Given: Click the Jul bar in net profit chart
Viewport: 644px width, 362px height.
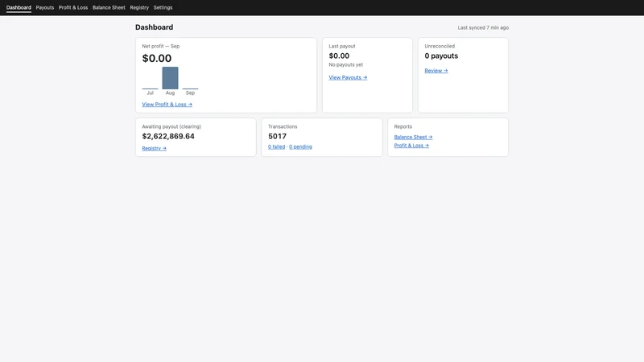Looking at the screenshot, I should point(150,88).
